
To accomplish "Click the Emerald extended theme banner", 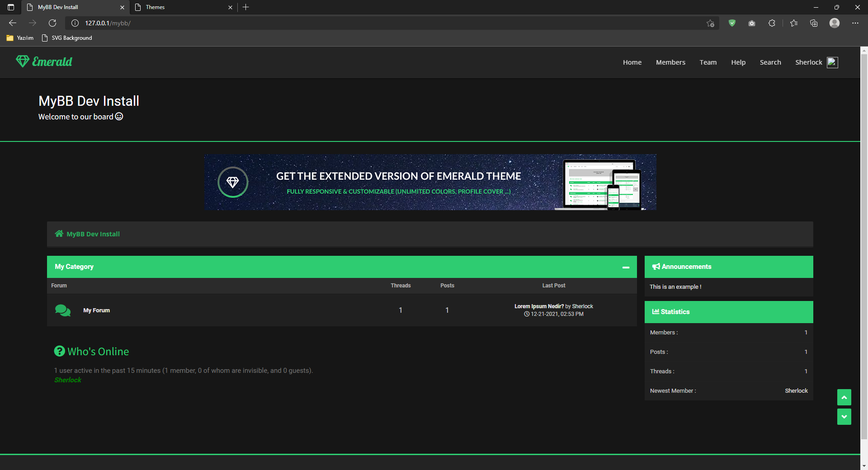I will (430, 182).
